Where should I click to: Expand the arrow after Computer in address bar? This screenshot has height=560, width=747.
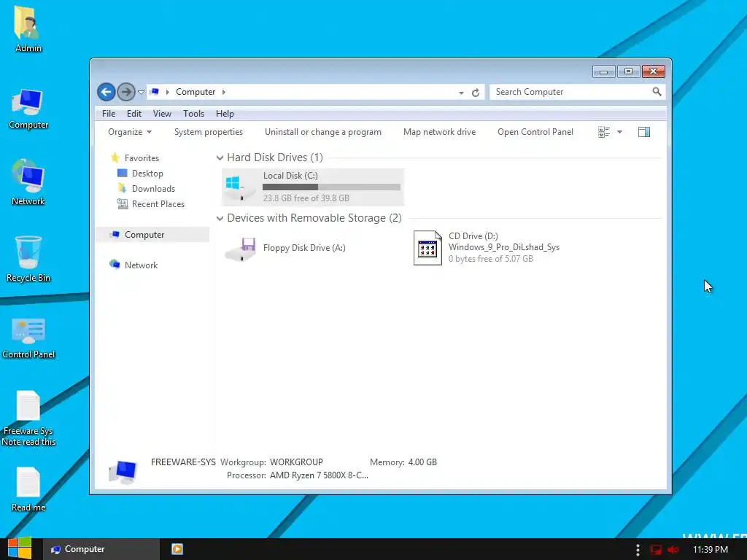[224, 92]
